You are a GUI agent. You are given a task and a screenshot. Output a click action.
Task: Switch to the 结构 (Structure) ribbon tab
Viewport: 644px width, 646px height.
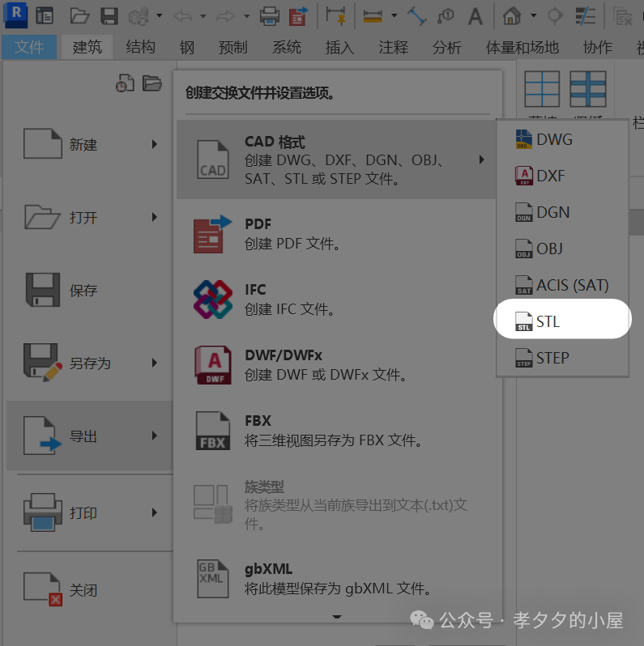point(141,48)
